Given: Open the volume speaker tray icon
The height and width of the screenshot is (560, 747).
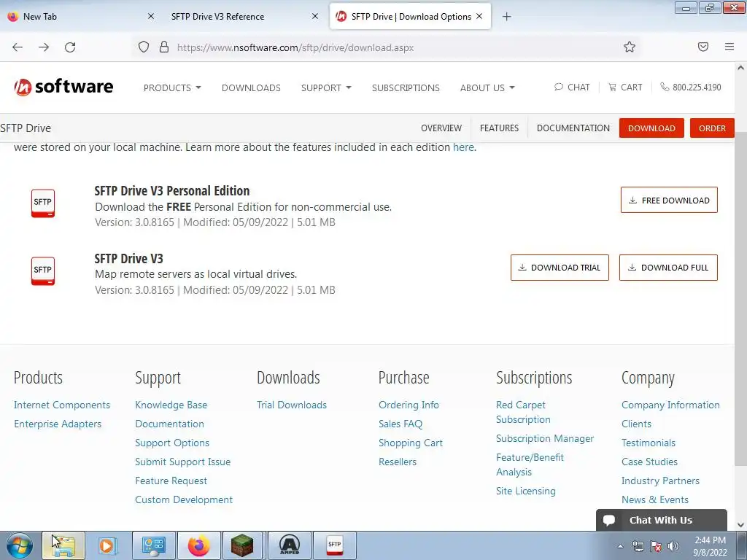Looking at the screenshot, I should [673, 546].
